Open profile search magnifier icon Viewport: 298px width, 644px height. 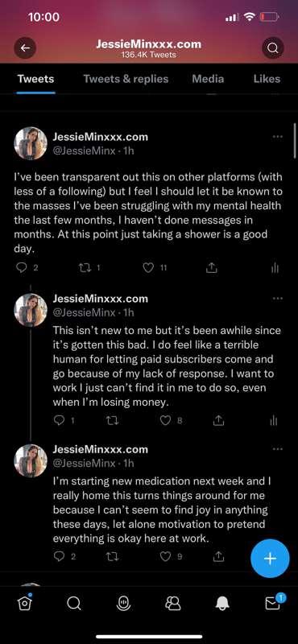click(273, 48)
